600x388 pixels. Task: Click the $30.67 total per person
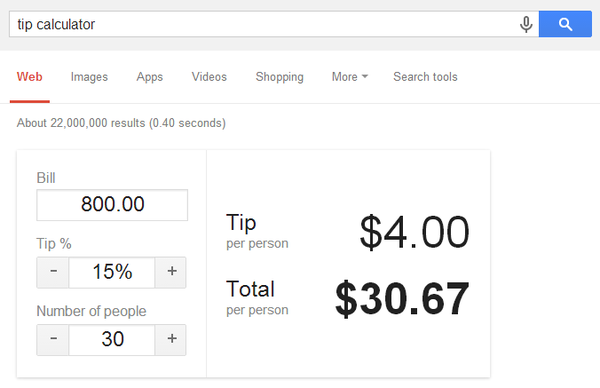click(402, 299)
